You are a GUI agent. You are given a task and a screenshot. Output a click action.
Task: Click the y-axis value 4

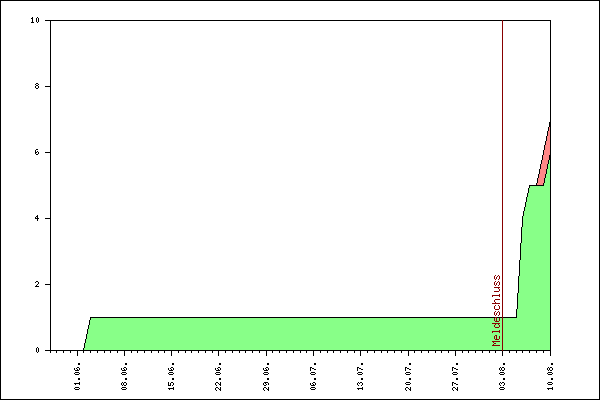pos(37,218)
